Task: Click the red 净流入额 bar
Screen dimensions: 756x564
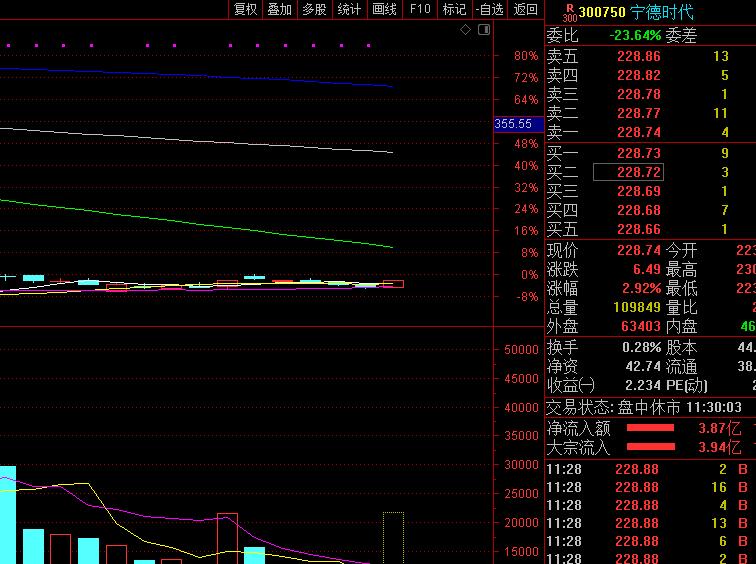Action: click(650, 428)
